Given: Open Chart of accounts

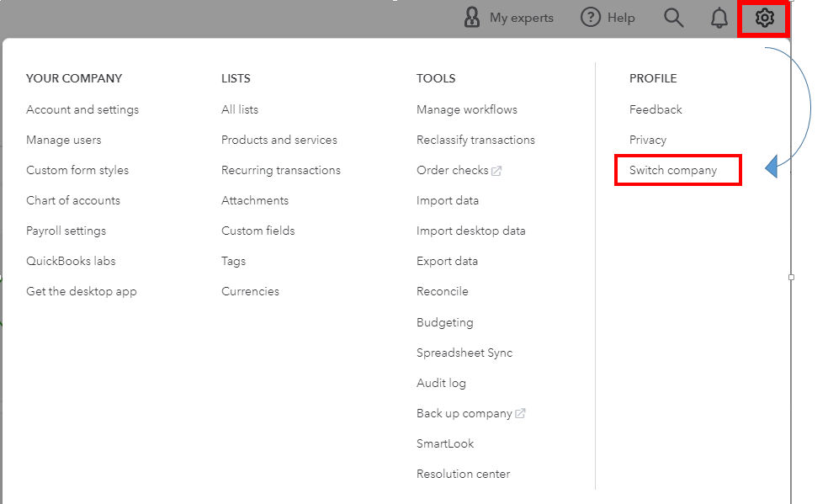Looking at the screenshot, I should coord(73,200).
